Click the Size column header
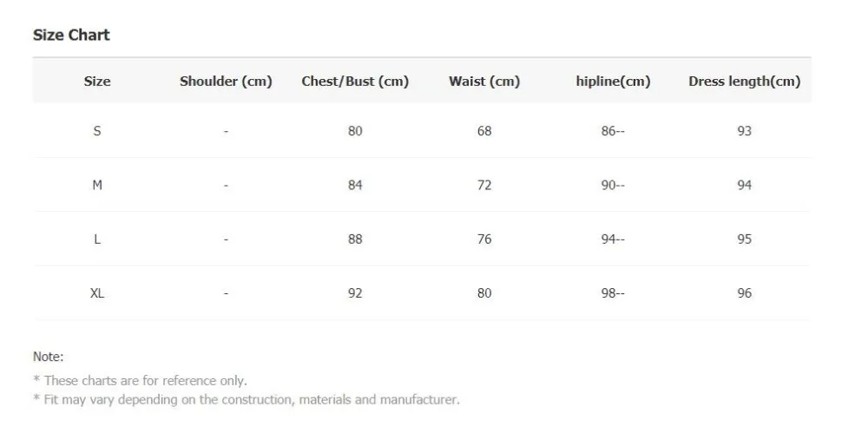Image resolution: width=868 pixels, height=446 pixels. [97, 82]
